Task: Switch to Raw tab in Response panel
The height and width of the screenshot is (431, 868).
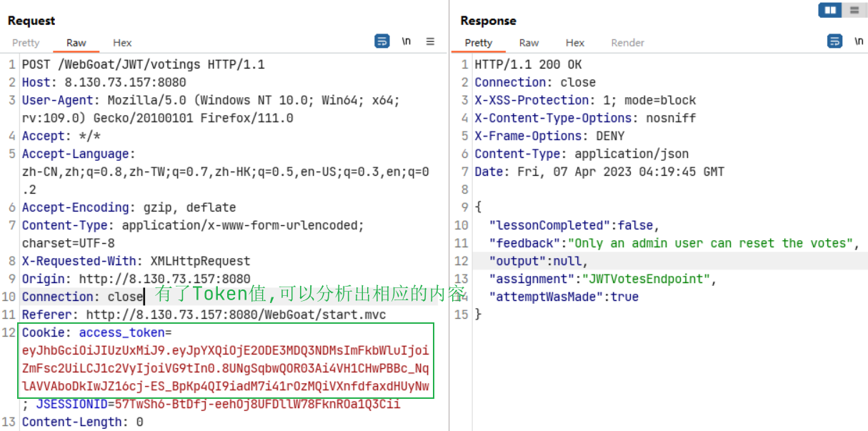Action: pos(529,43)
